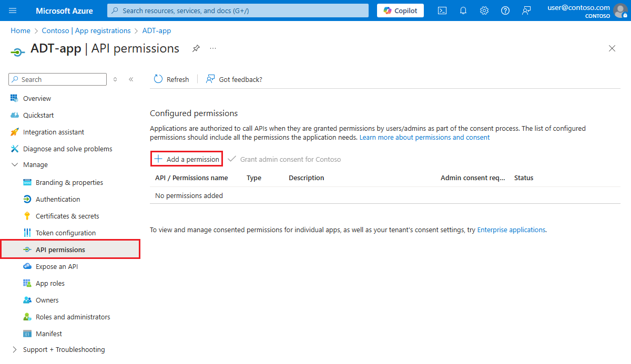Open the Authentication menu item
631x364 pixels.
tap(58, 200)
